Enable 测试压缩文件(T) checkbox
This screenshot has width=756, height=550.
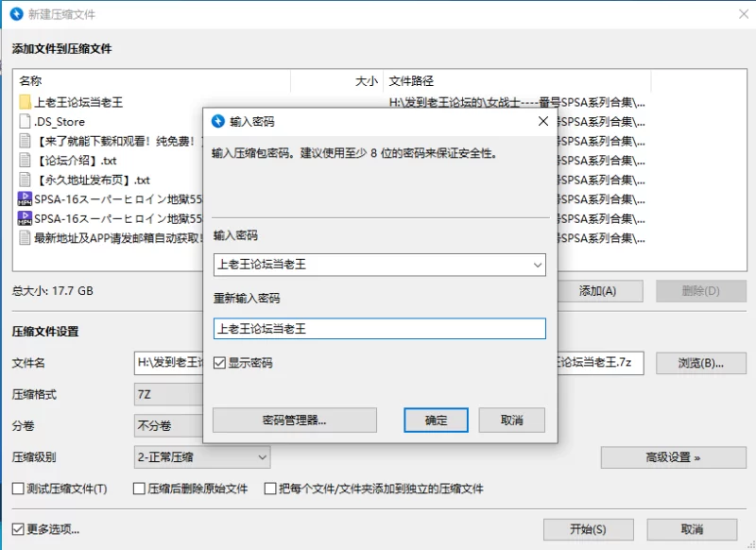click(x=18, y=489)
